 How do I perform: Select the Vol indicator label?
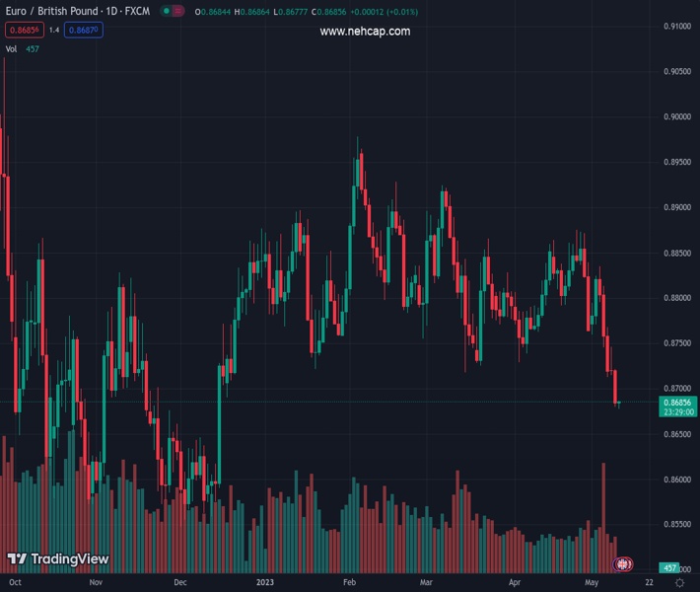(12, 48)
